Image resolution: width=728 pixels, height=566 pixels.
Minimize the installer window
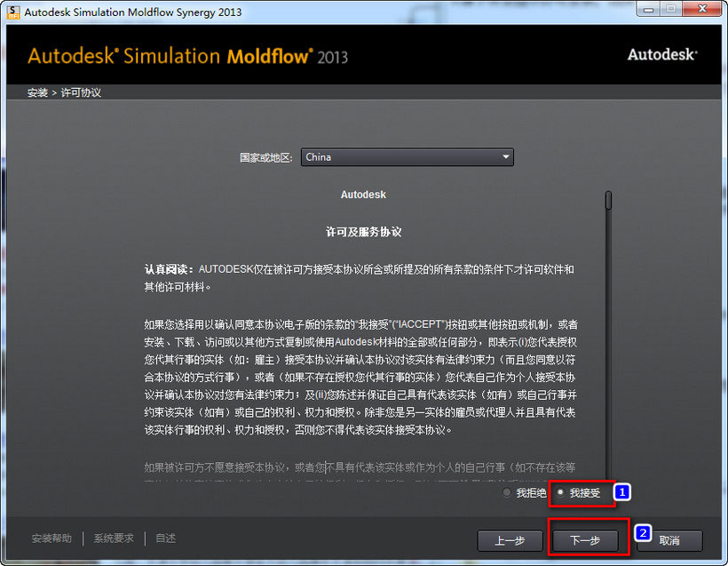(x=648, y=9)
